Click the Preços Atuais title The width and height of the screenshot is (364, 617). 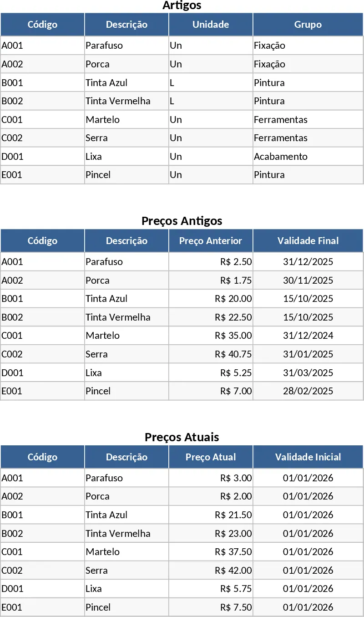click(x=182, y=438)
